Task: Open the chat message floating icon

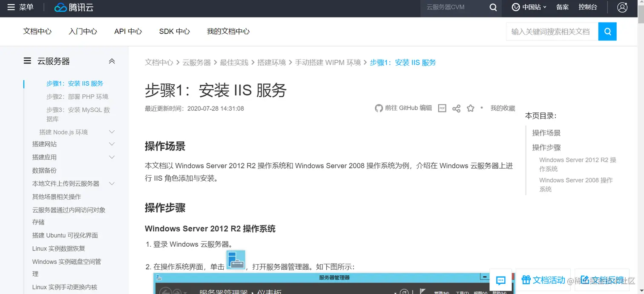Action: [501, 280]
